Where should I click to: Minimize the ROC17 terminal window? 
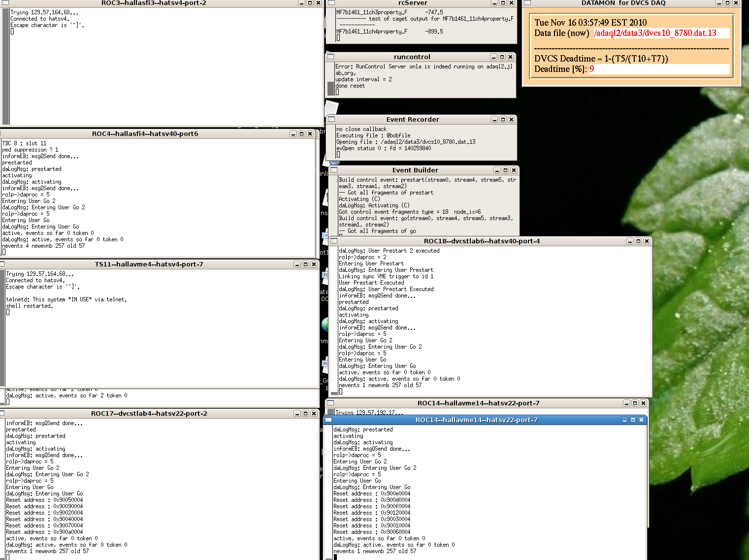click(x=297, y=413)
